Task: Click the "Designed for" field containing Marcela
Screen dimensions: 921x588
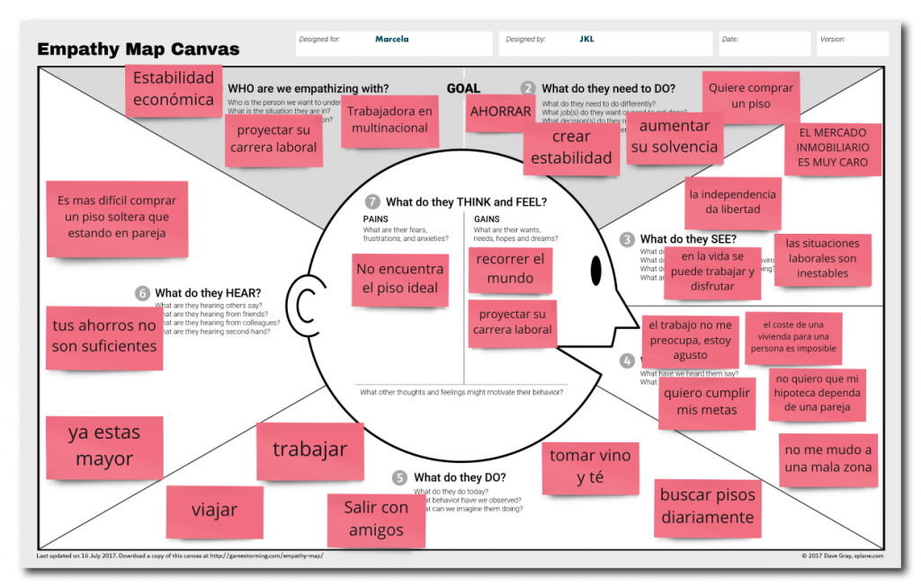Action: click(393, 44)
